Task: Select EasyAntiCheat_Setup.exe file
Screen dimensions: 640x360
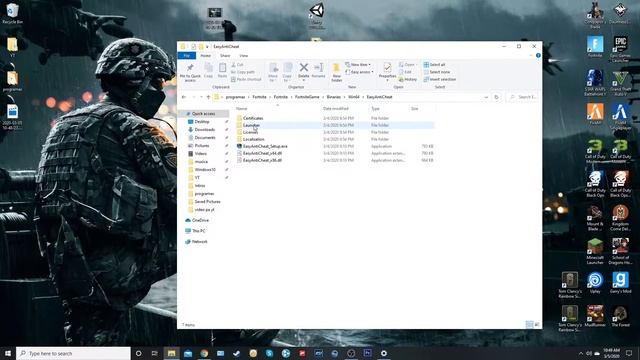Action: pos(265,146)
